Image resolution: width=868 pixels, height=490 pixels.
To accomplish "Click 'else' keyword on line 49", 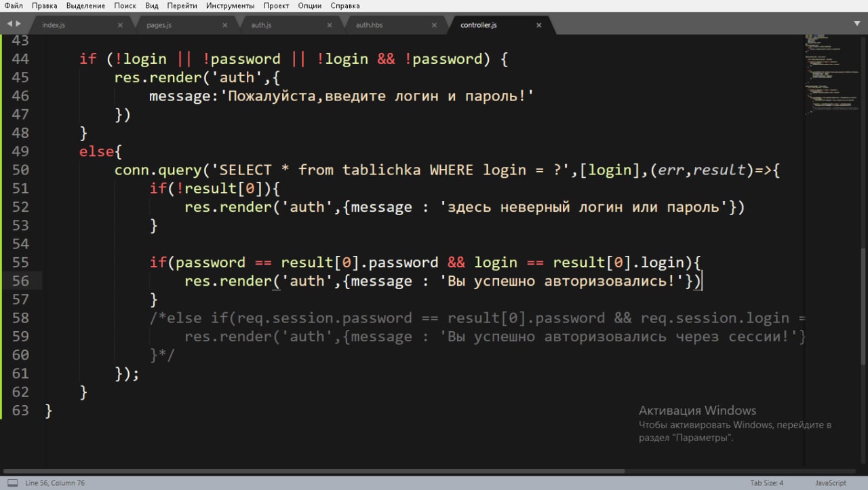I will coord(96,151).
